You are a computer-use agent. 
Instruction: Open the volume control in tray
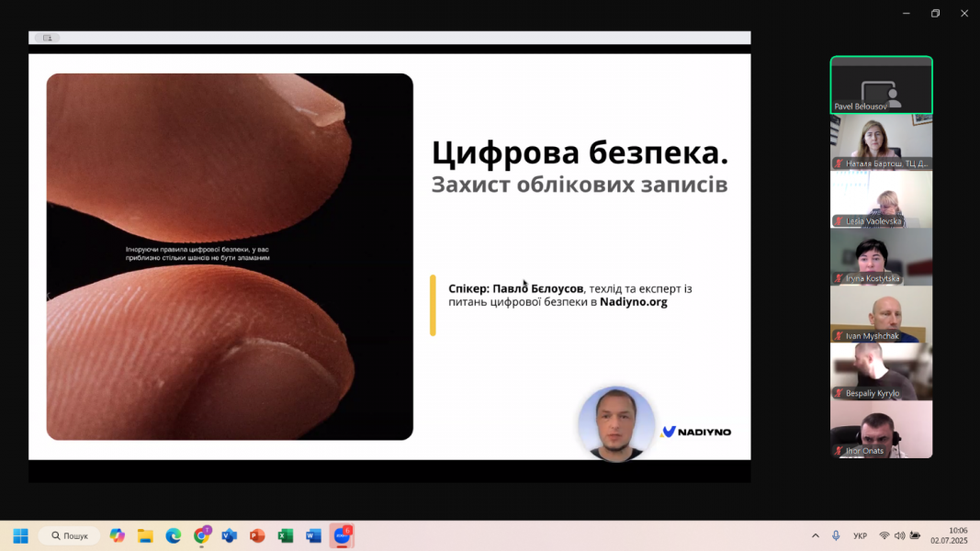click(899, 535)
